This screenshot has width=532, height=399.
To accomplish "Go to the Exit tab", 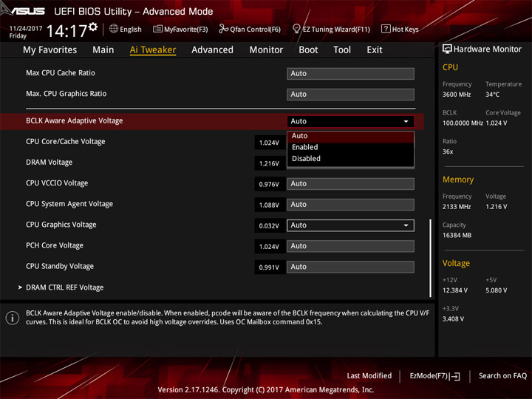I will point(374,50).
